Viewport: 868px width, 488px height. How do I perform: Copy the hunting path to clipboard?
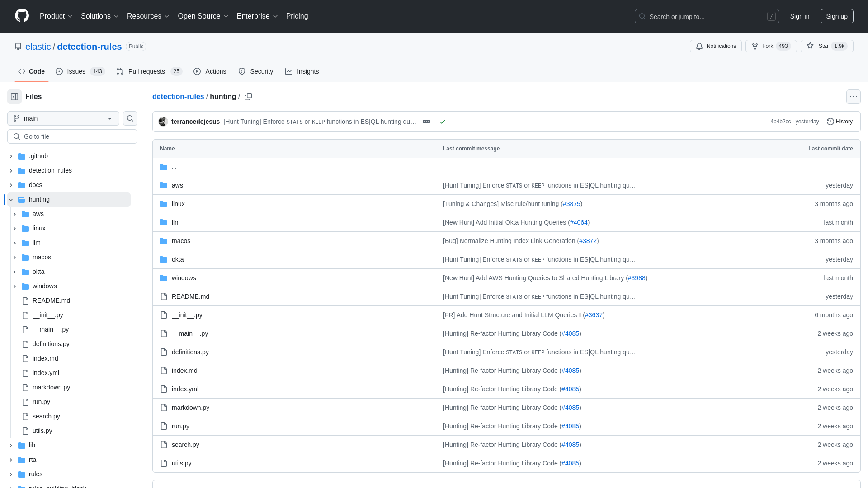coord(248,97)
